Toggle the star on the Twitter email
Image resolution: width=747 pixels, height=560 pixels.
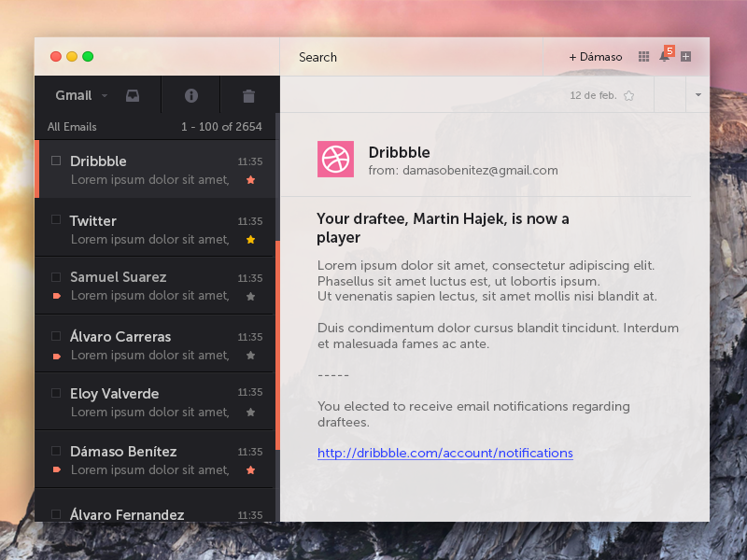pos(250,240)
